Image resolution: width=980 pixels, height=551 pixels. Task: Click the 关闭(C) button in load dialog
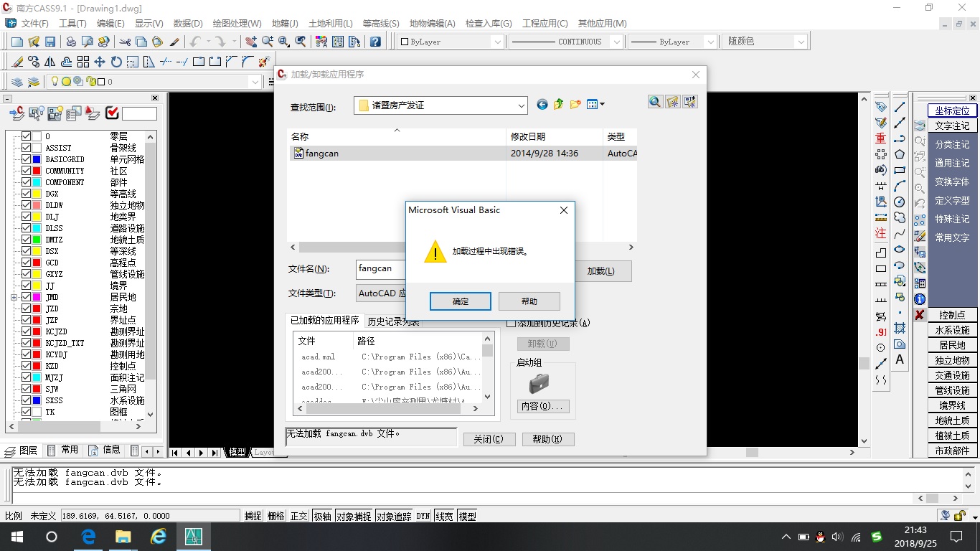point(489,439)
